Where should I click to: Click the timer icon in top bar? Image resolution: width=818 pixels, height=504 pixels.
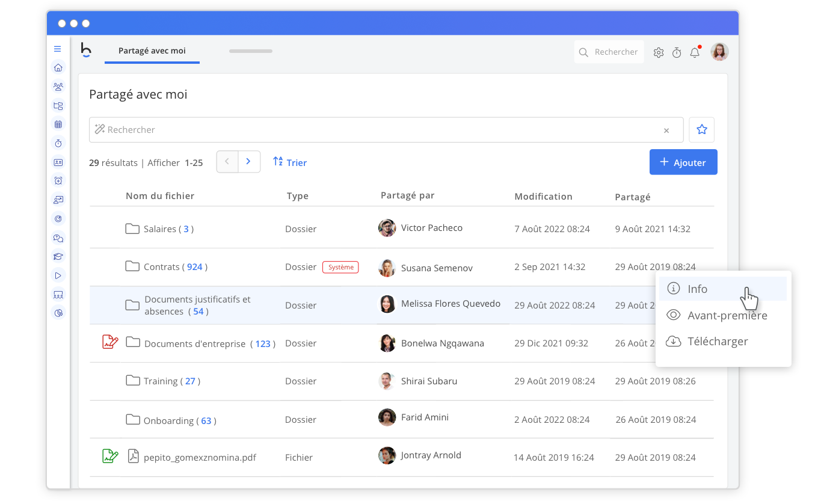pos(677,53)
